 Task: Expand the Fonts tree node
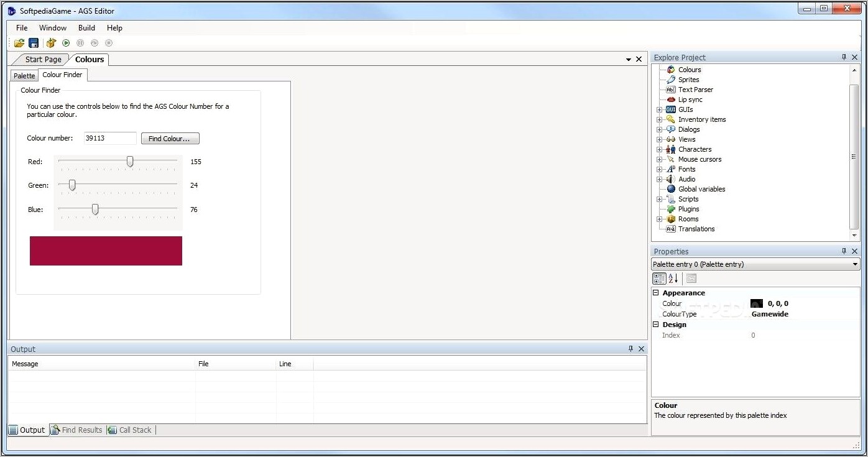click(x=659, y=169)
